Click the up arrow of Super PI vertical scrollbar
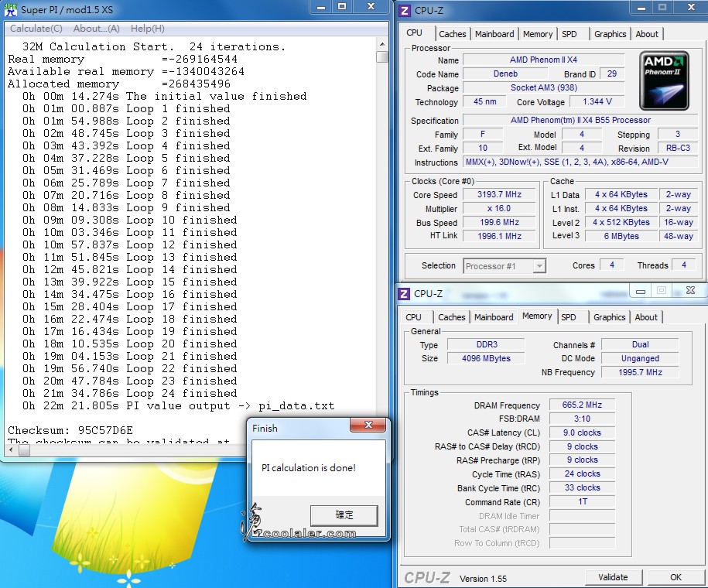The width and height of the screenshot is (708, 588). pos(382,44)
